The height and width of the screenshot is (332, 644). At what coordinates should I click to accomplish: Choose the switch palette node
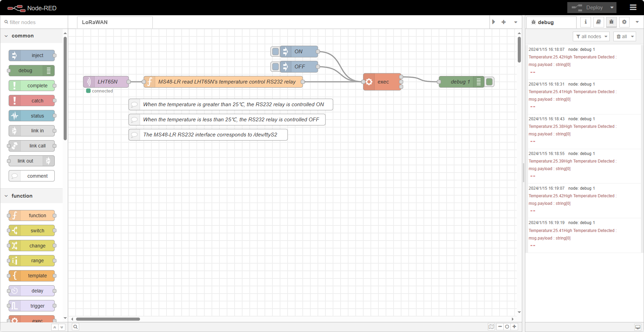[x=32, y=231]
